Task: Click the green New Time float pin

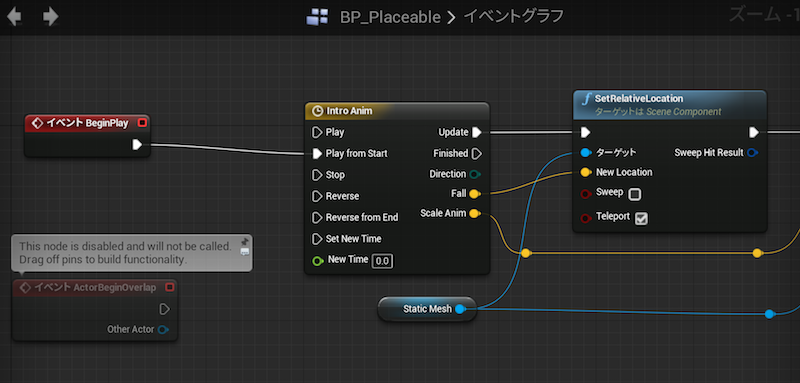Action: 317,261
